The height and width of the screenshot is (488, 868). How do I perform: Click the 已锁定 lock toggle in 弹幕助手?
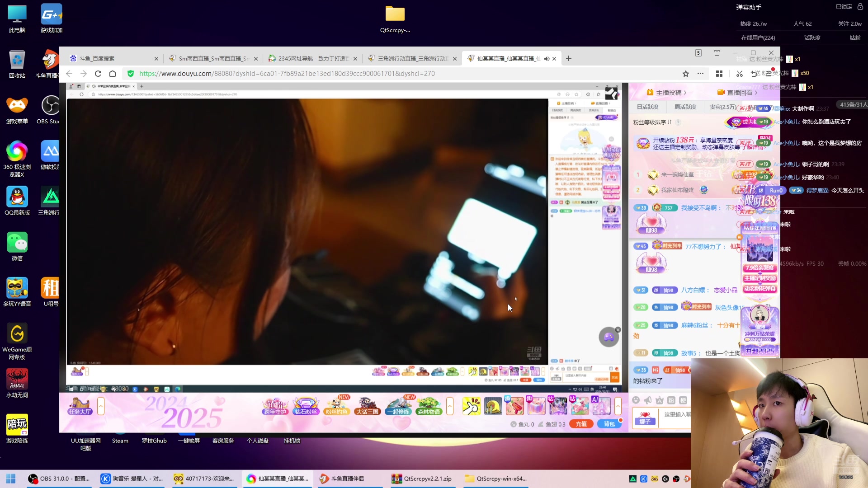tap(849, 7)
